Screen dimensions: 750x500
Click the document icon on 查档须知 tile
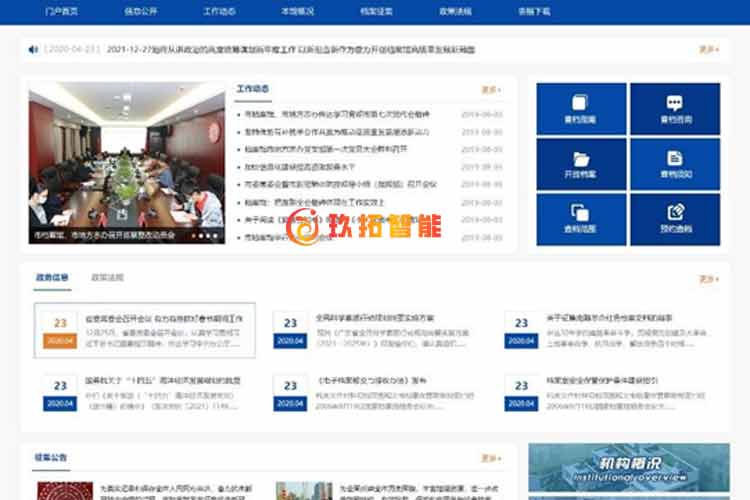click(x=674, y=157)
